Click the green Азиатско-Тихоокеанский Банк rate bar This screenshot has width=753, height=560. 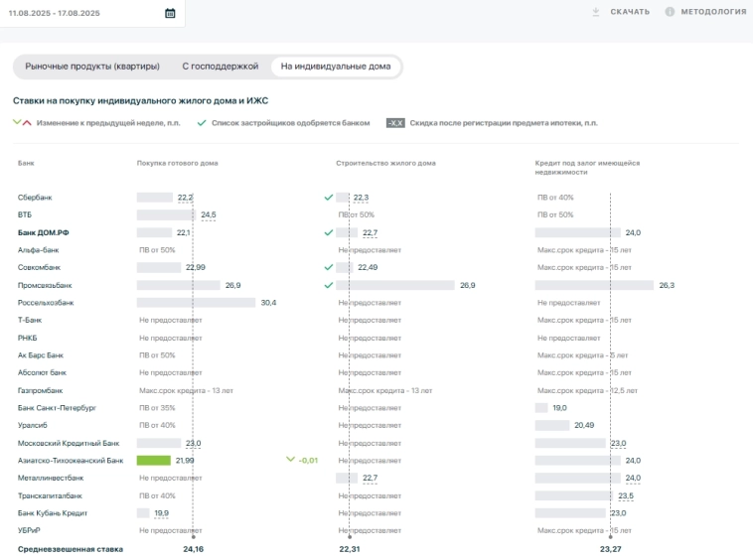click(154, 461)
